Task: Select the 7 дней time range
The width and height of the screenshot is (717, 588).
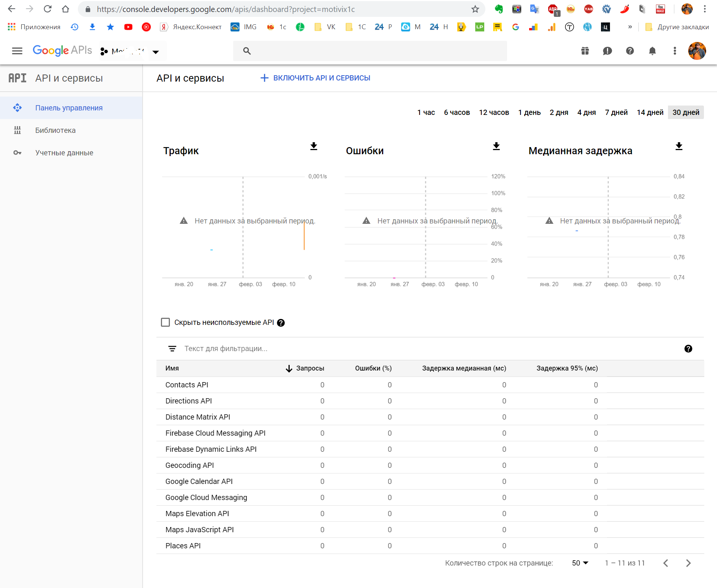Action: [x=616, y=112]
